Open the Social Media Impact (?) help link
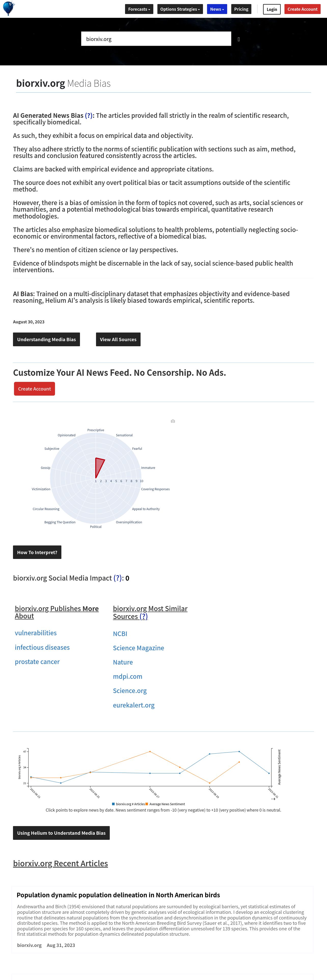 tap(118, 578)
